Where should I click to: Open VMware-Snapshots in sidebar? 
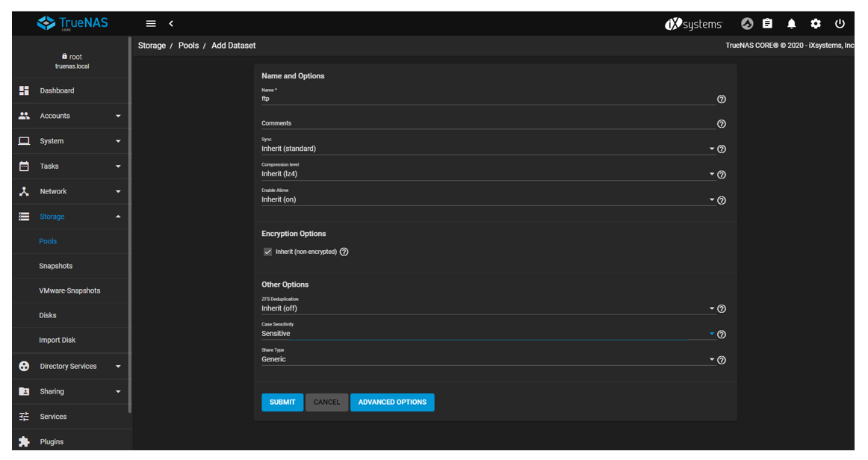(69, 290)
